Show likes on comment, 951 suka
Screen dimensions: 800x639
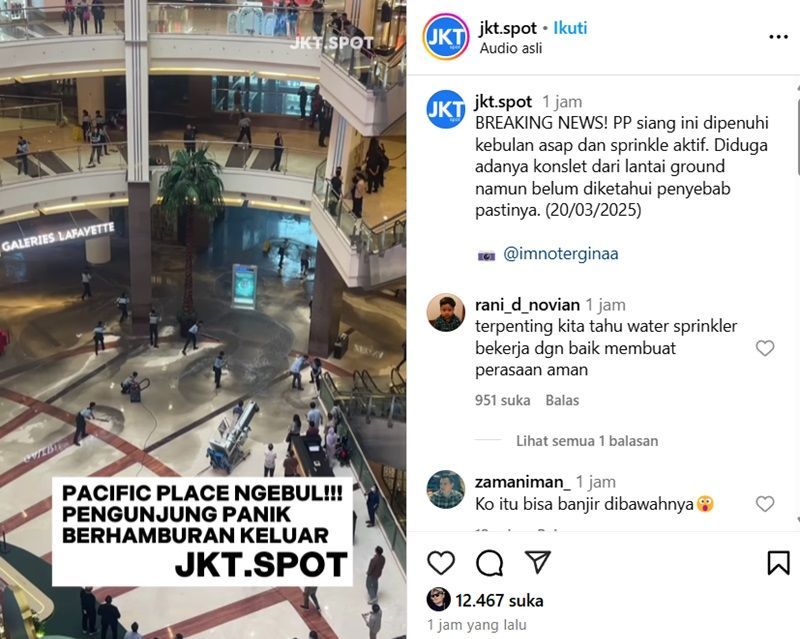click(x=503, y=400)
